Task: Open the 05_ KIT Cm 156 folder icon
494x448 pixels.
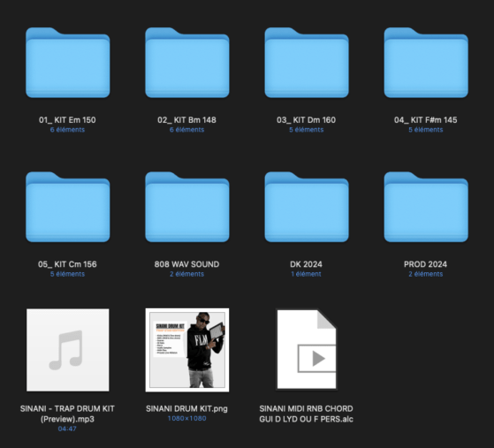Action: click(68, 207)
